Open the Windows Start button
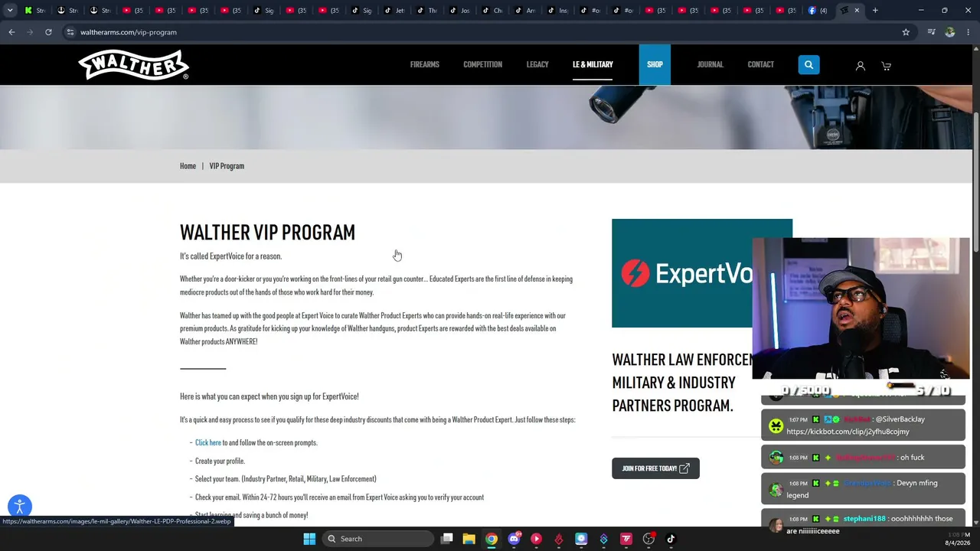The height and width of the screenshot is (551, 980). point(309,539)
